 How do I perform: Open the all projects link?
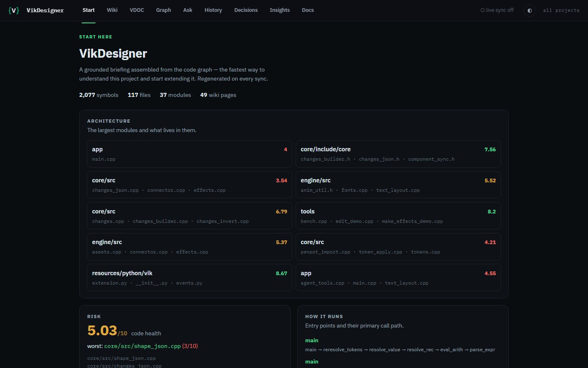click(561, 10)
